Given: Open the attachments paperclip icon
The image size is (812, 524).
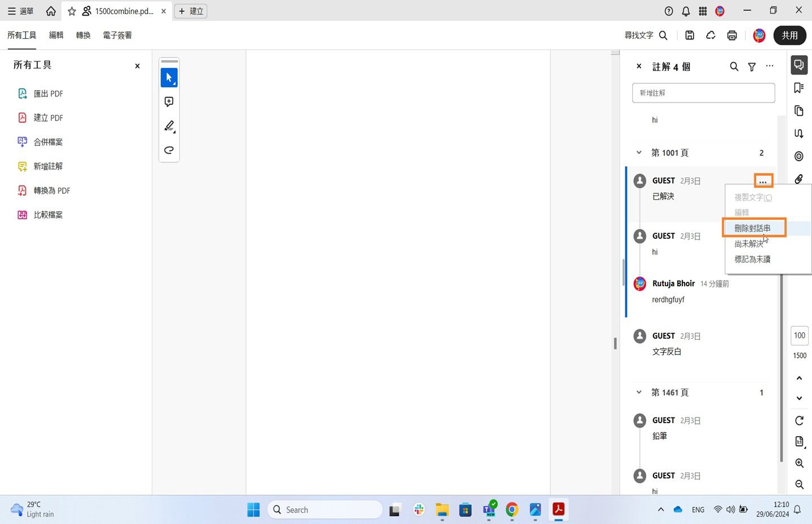Looking at the screenshot, I should click(x=798, y=179).
